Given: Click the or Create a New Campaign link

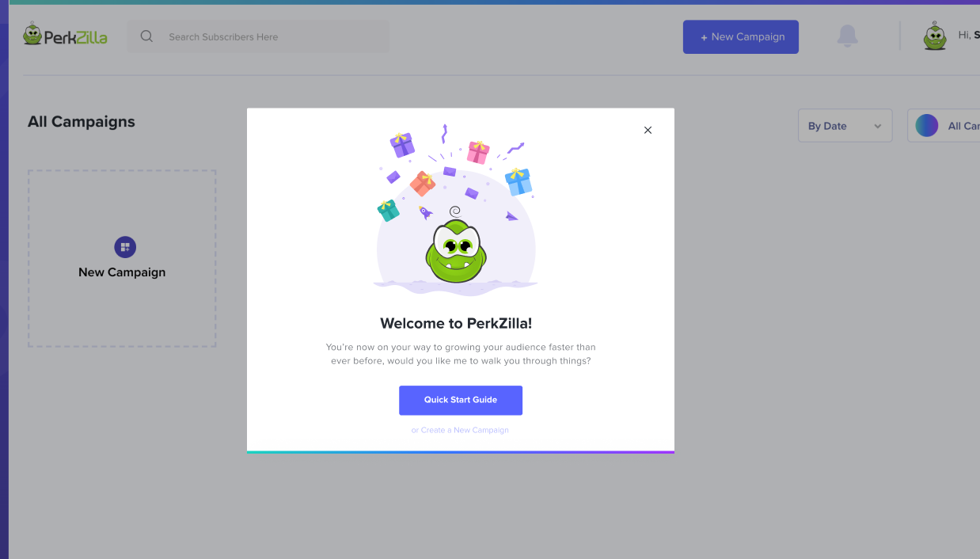Looking at the screenshot, I should point(460,430).
